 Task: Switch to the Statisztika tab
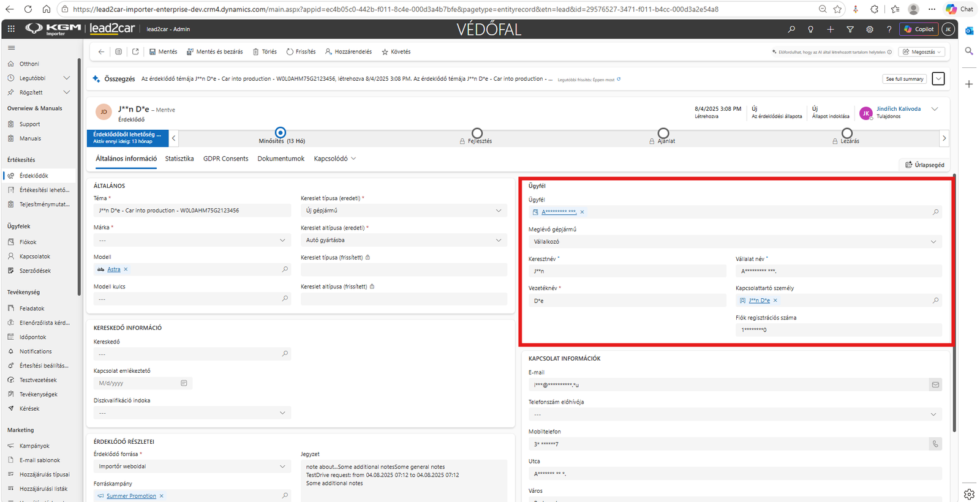[179, 159]
